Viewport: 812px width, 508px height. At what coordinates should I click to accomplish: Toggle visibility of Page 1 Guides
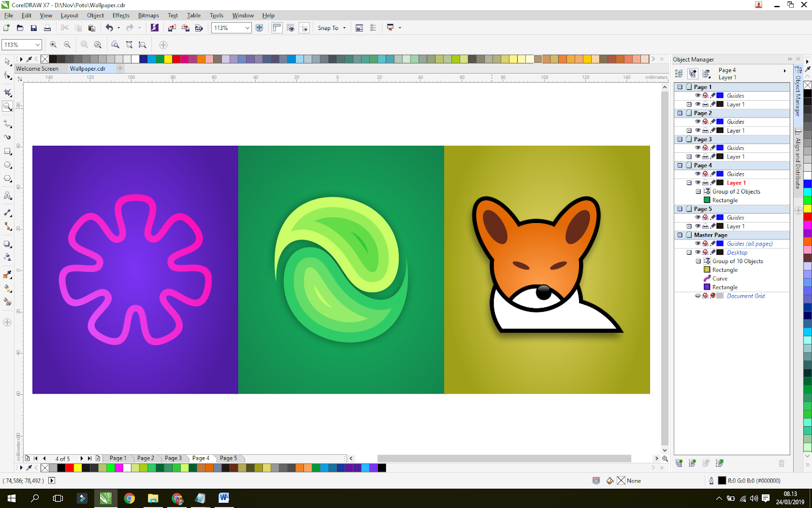698,96
